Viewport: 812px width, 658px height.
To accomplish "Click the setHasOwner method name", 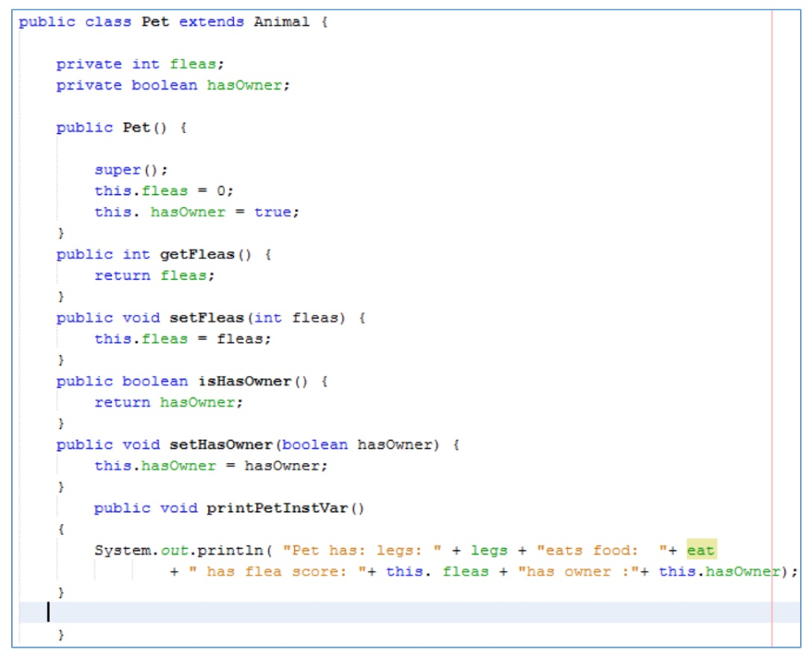I will (x=220, y=445).
